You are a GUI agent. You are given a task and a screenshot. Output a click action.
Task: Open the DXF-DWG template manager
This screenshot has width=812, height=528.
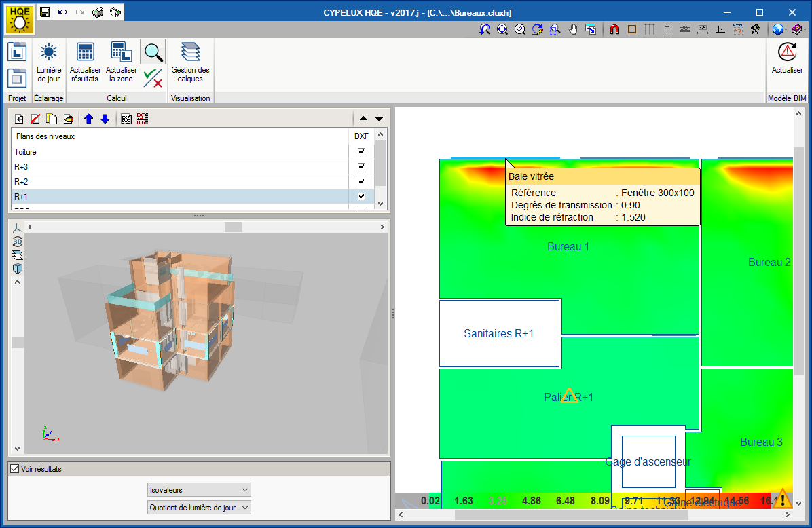[126, 119]
